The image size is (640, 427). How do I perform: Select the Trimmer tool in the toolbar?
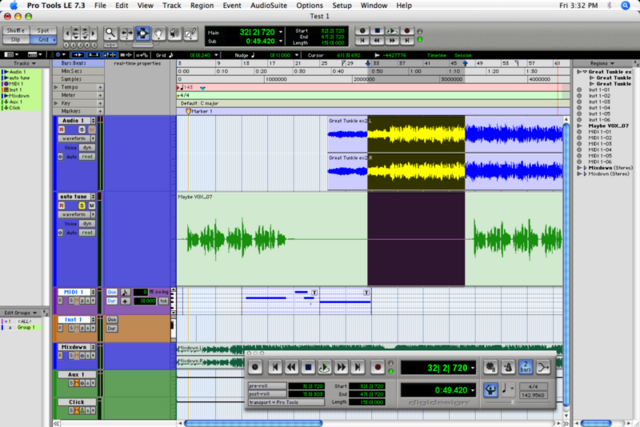coord(127,33)
